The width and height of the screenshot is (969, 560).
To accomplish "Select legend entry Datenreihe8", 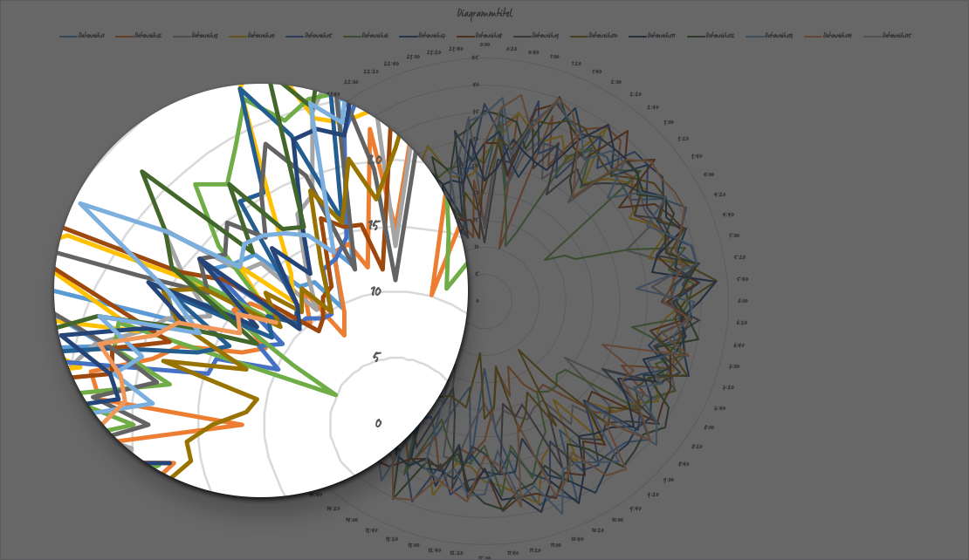I will click(x=479, y=36).
